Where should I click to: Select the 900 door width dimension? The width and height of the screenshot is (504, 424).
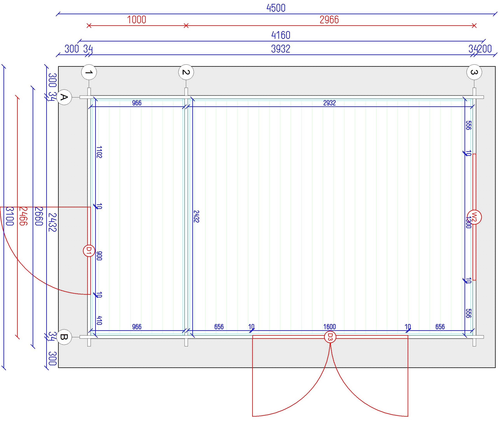99,256
